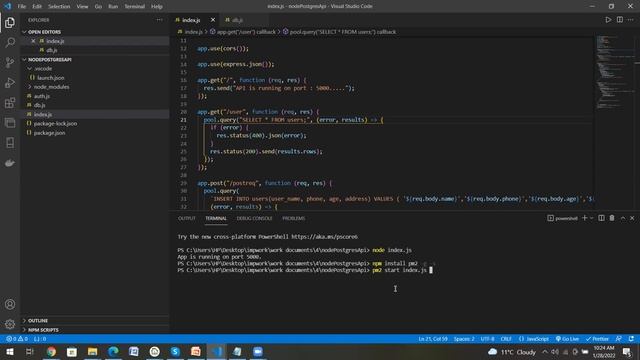Click the Ln 21 cursor position indicator
Viewport: 640px width, 360px height.
433,339
